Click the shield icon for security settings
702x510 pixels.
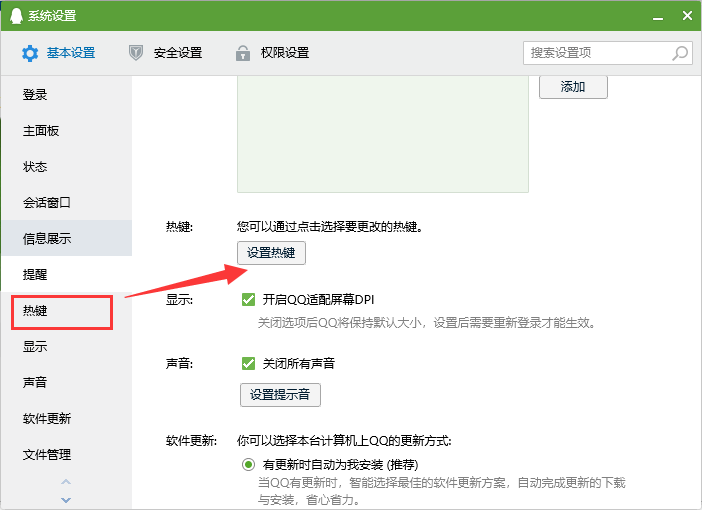click(137, 53)
